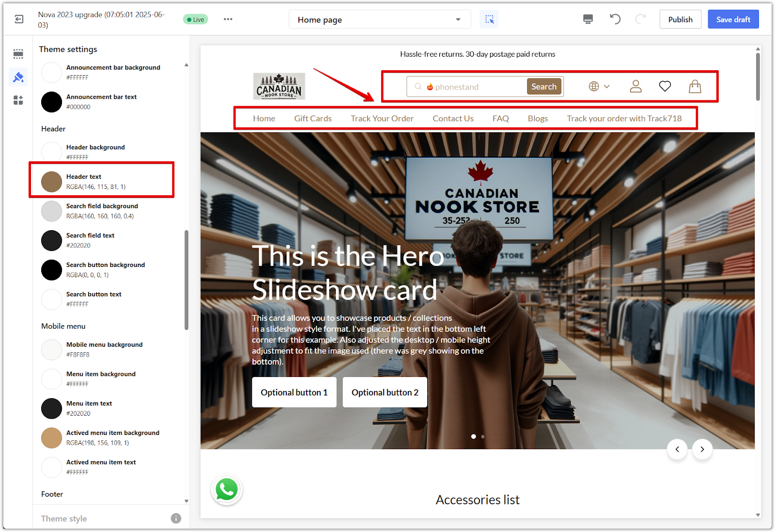Click the exit editor icon
The width and height of the screenshot is (775, 532).
tap(19, 19)
